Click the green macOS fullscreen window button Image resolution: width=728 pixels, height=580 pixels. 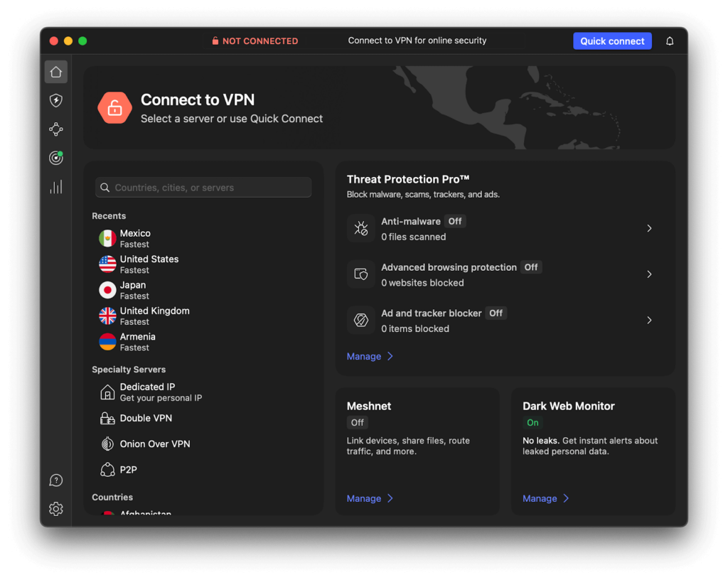click(82, 41)
